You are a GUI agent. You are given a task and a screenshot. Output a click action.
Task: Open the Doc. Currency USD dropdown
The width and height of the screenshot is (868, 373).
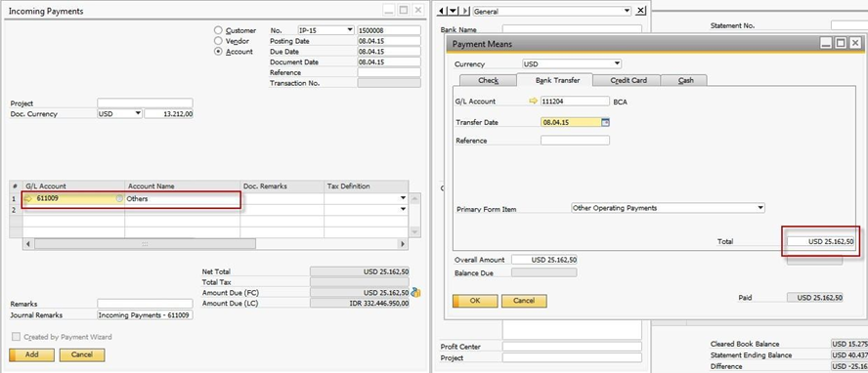[x=138, y=114]
